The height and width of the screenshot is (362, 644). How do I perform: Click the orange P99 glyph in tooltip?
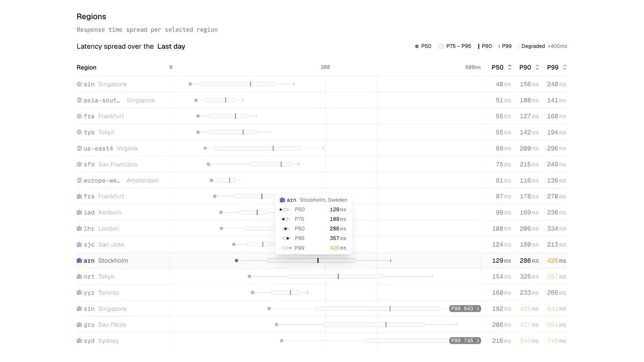286,248
